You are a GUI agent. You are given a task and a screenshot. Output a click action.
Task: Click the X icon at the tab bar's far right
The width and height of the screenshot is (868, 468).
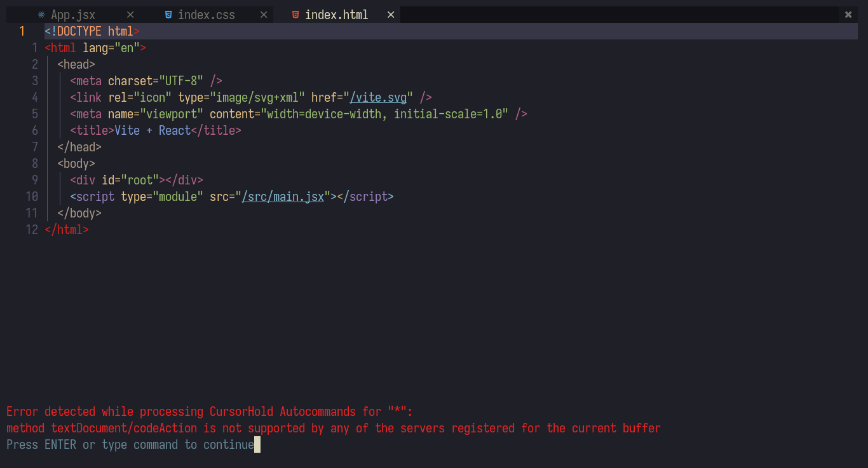[848, 14]
